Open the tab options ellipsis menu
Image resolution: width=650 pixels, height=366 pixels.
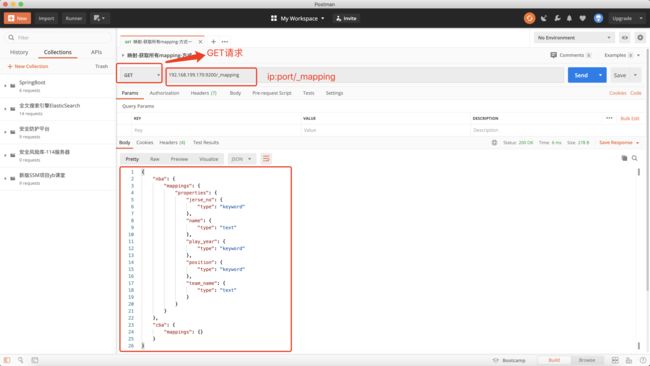point(225,42)
